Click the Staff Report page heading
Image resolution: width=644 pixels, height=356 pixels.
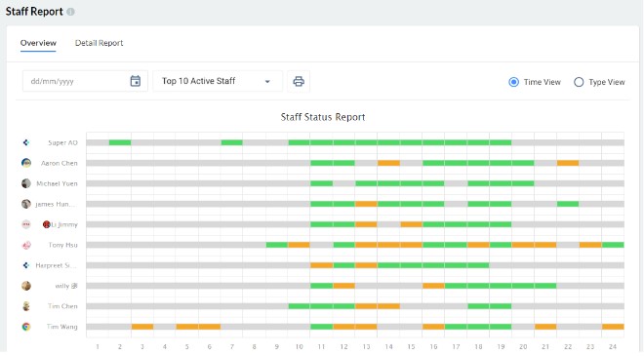[34, 12]
